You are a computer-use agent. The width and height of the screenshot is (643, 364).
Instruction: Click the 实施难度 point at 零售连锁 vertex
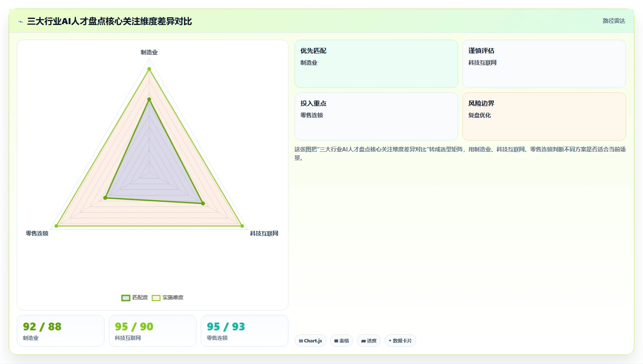[x=56, y=226]
